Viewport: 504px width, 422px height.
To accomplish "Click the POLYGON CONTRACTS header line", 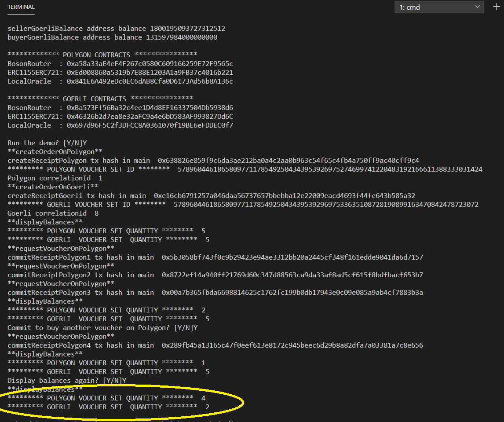I will (x=102, y=55).
